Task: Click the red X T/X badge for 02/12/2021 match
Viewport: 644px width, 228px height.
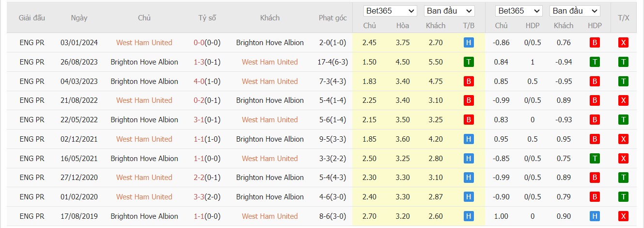Action: (624, 139)
